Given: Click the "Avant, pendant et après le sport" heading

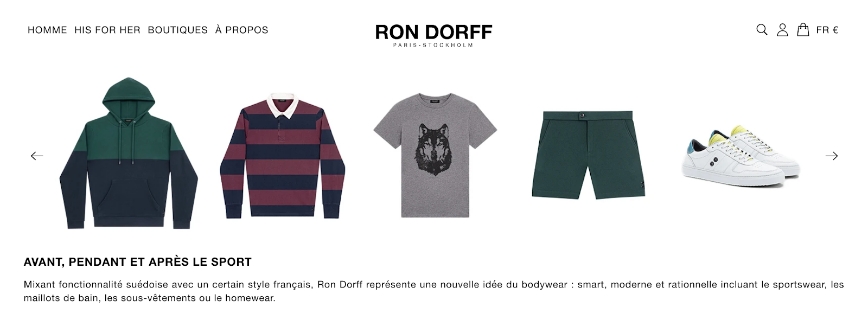Looking at the screenshot, I should [x=138, y=262].
